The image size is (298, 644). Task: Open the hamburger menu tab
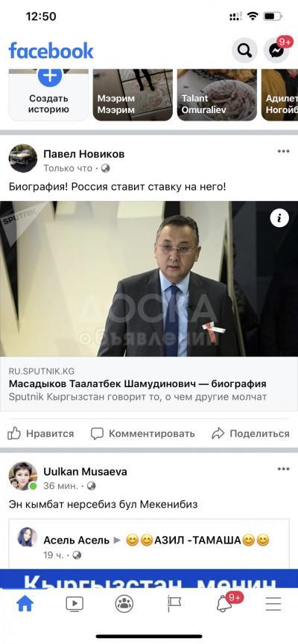tap(273, 603)
